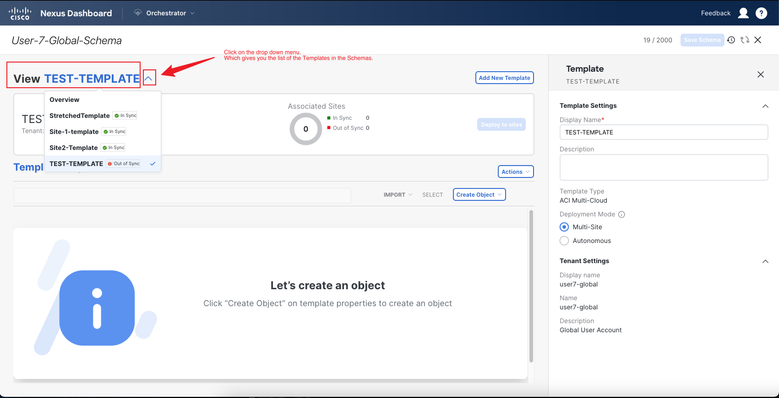Open schema history clock icon
This screenshot has height=398, width=779.
coord(731,40)
